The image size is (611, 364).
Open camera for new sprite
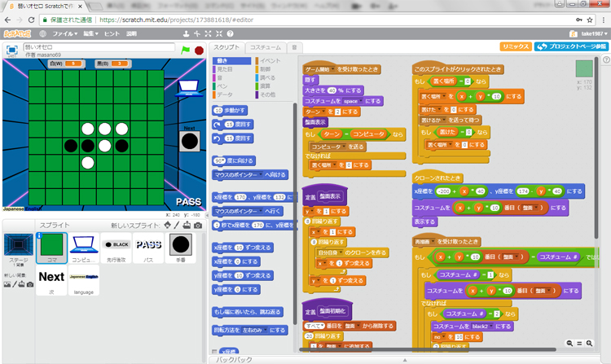click(x=198, y=225)
